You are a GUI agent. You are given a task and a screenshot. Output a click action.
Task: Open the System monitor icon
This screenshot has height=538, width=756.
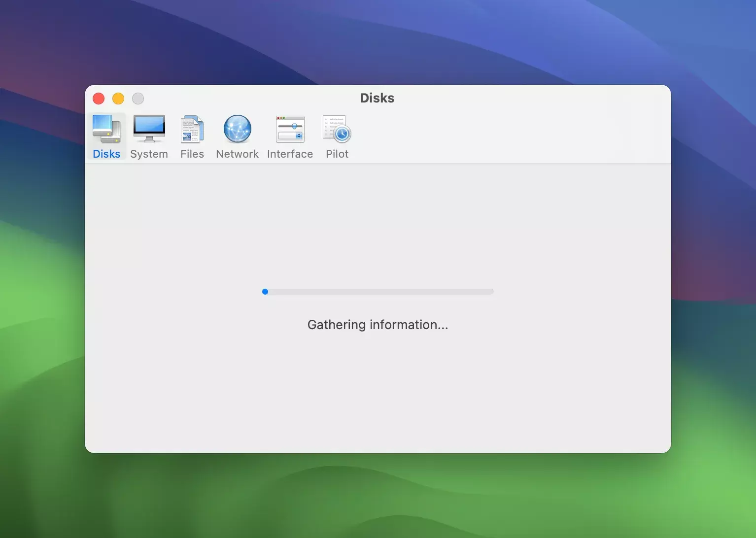pos(149,129)
